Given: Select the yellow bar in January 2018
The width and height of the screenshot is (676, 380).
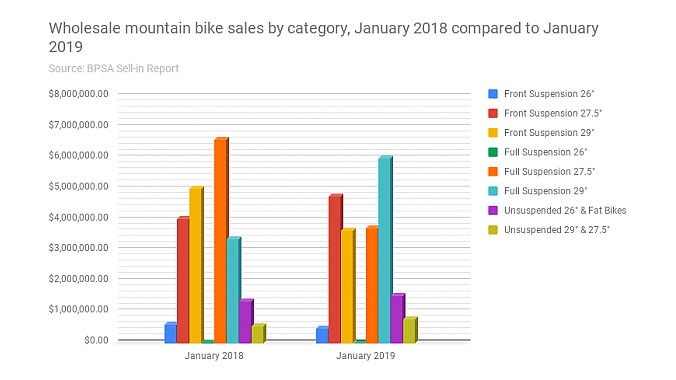Looking at the screenshot, I should (196, 265).
